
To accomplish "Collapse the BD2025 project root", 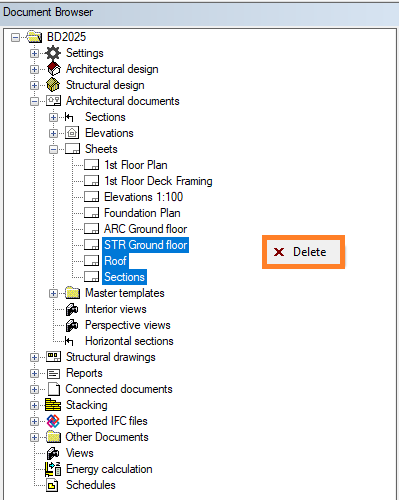I will (x=15, y=37).
